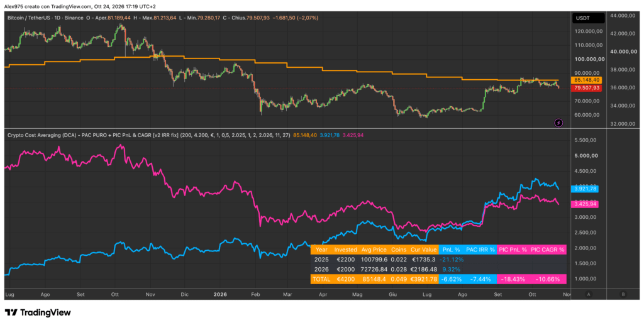
Task: Click the PnL % column header
Action: [451, 250]
